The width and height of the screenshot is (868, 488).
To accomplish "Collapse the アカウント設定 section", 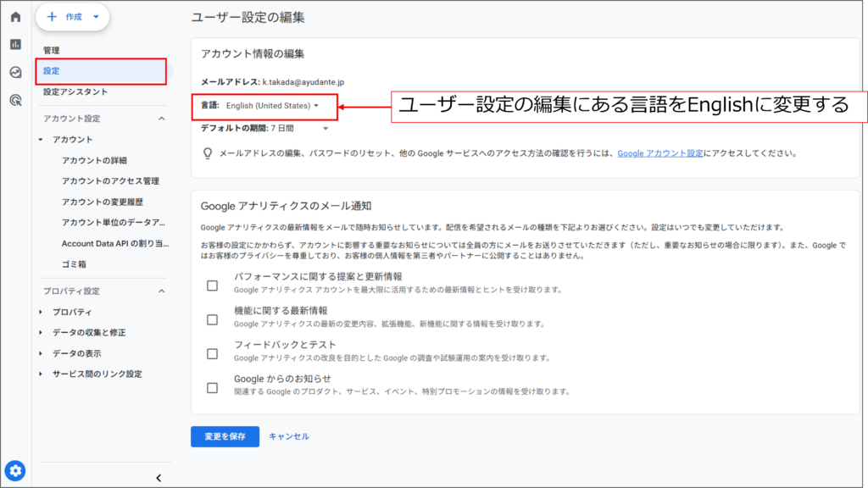I will [x=161, y=119].
